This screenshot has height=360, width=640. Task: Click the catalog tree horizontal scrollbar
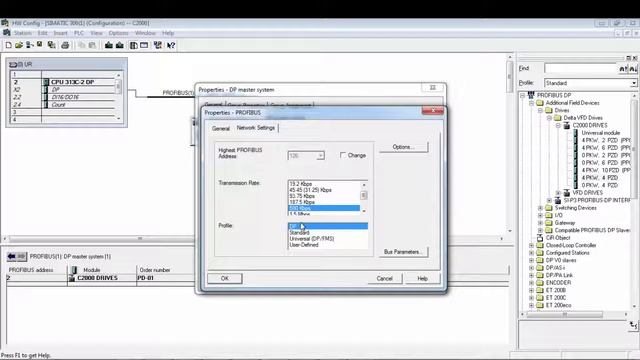pos(565,314)
